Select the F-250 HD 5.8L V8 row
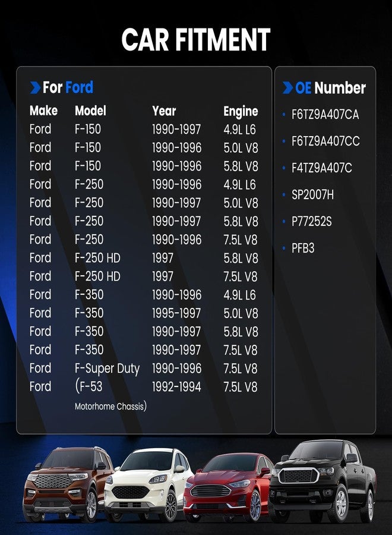Screen dimensions: 392x535 144,258
